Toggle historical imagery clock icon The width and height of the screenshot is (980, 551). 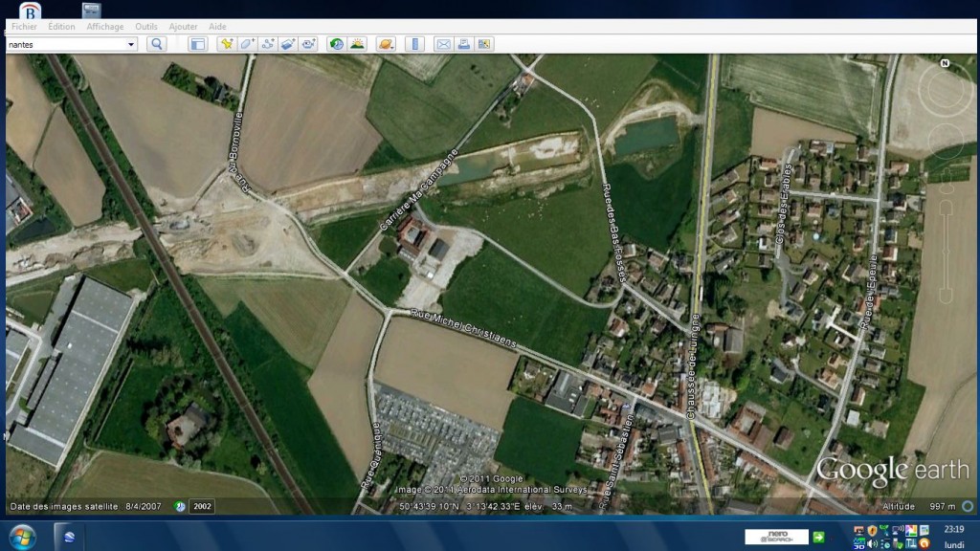pos(336,44)
